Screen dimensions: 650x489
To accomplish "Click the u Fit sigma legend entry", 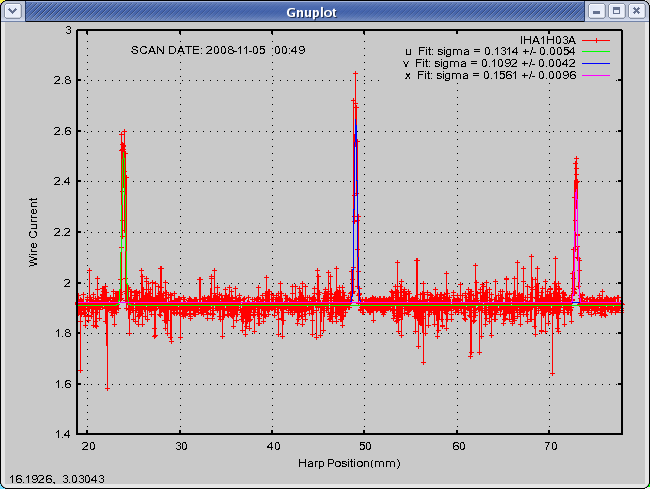I will pos(490,51).
